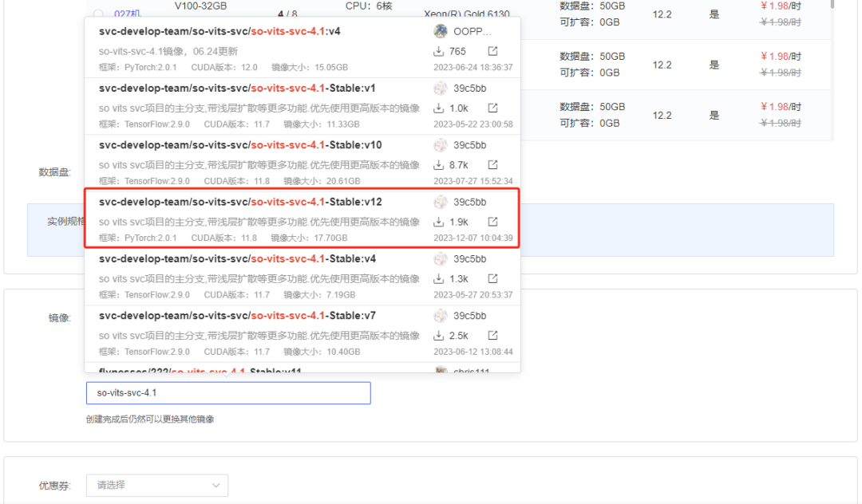Screen dimensions: 862x504
Task: Select image so-vits-svc-4.1-Stable:v7
Action: pyautogui.click(x=302, y=334)
